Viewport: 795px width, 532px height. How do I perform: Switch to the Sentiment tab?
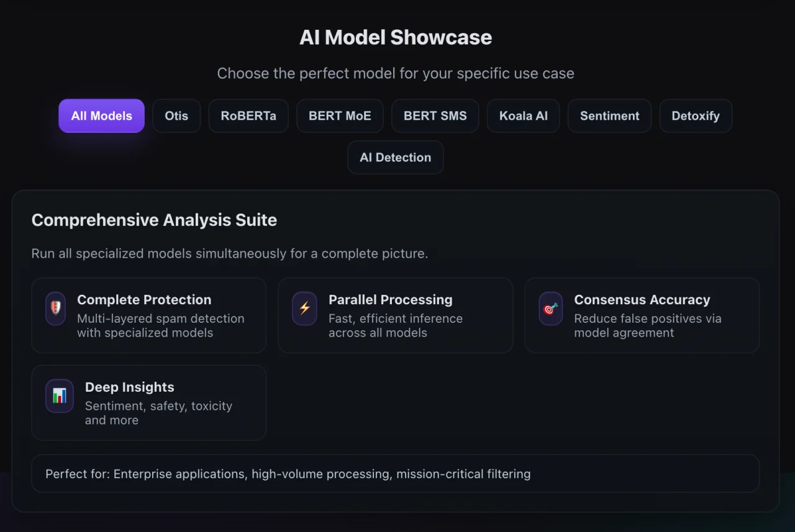point(609,116)
